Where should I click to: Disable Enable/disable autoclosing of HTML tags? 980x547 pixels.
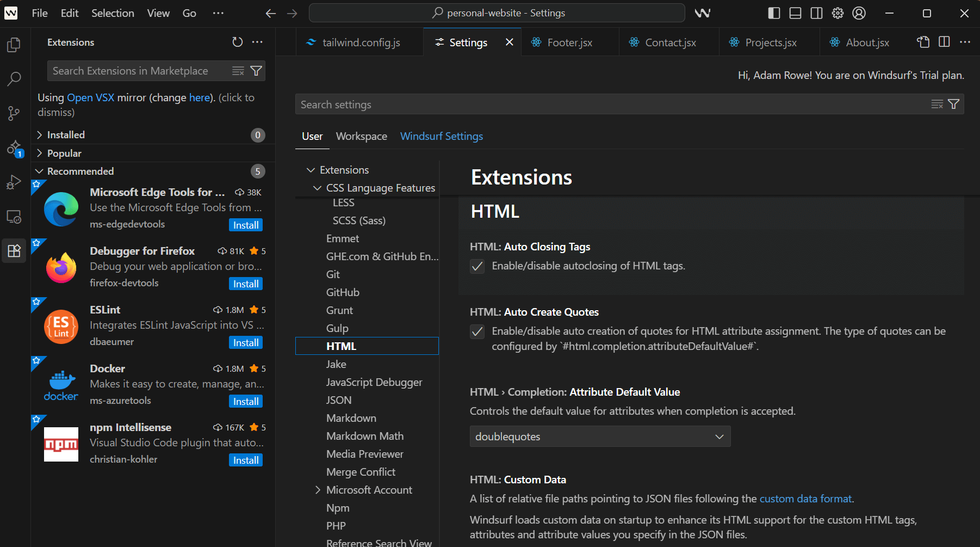(x=477, y=266)
